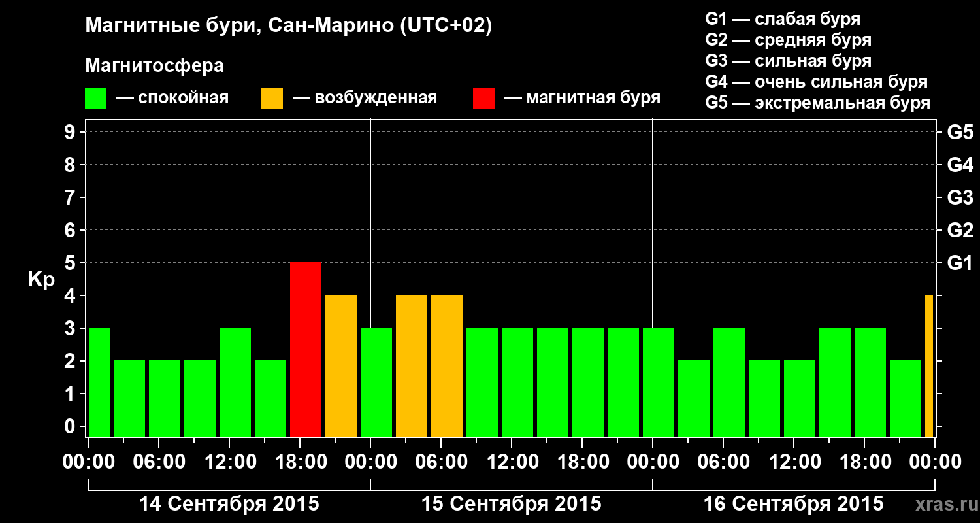
Task: Click the "16 Сентября 2015" date label
Action: pyautogui.click(x=794, y=504)
